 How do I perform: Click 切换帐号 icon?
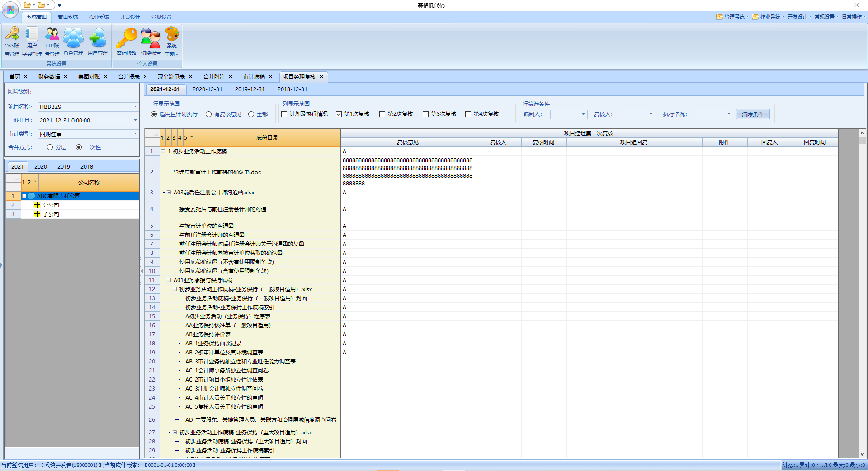(151, 42)
